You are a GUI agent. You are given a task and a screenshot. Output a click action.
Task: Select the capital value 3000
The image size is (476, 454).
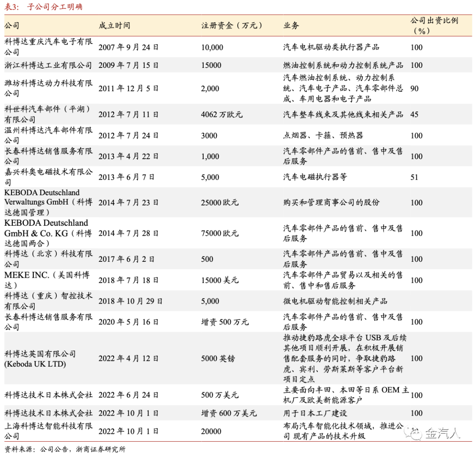[209, 135]
